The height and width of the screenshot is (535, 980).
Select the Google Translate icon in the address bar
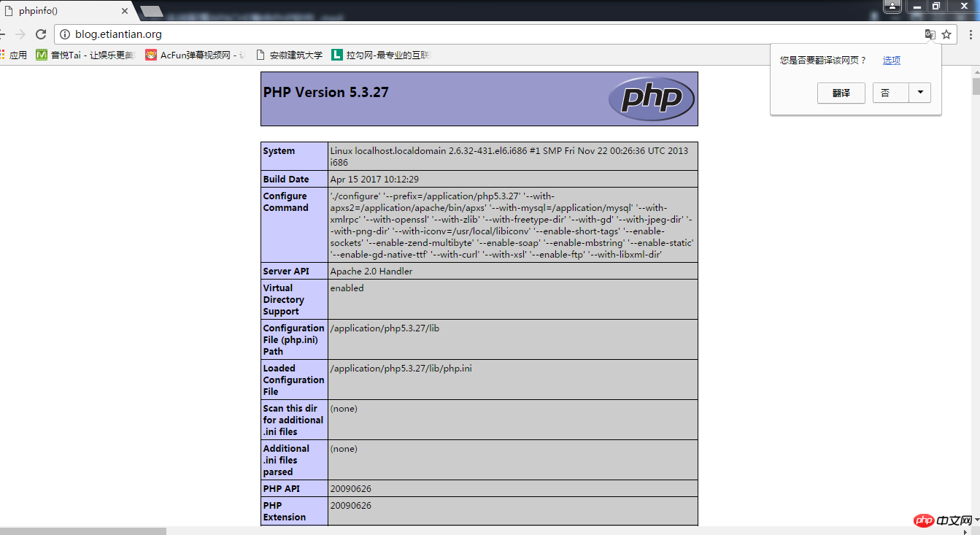click(x=930, y=34)
